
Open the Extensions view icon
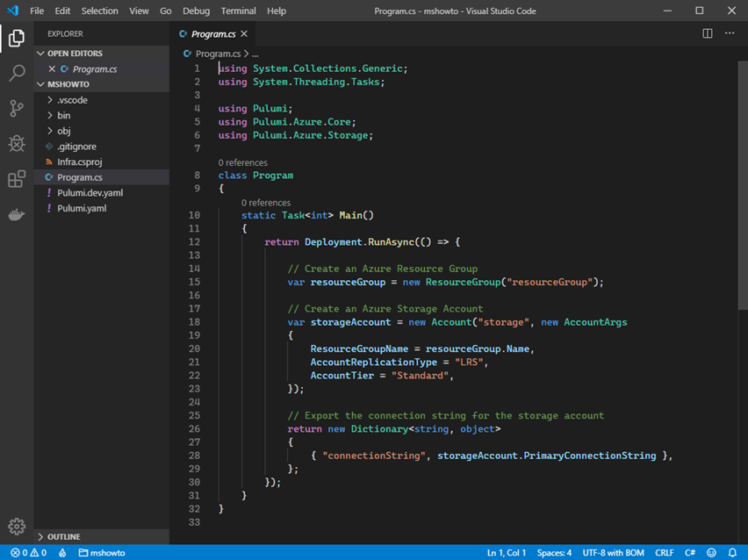click(17, 179)
